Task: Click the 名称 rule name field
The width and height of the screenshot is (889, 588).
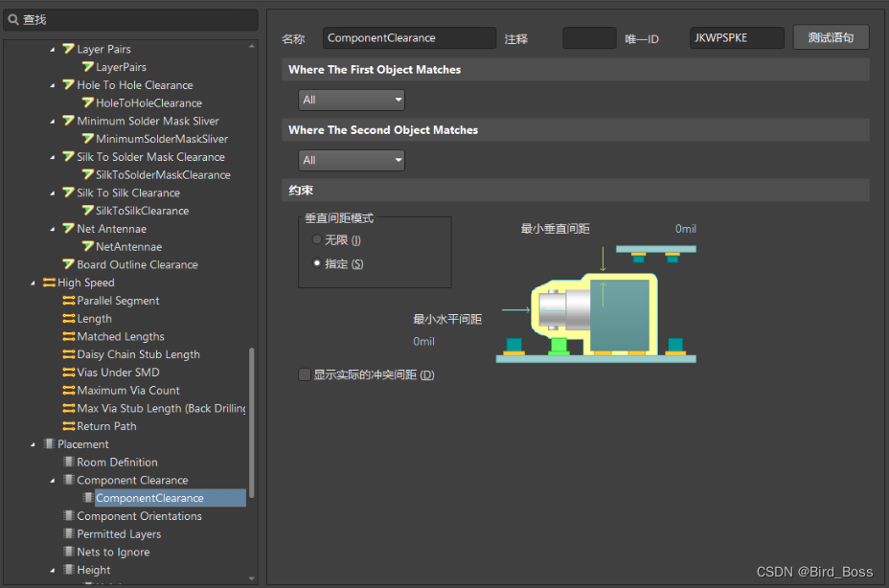Action: pos(409,38)
